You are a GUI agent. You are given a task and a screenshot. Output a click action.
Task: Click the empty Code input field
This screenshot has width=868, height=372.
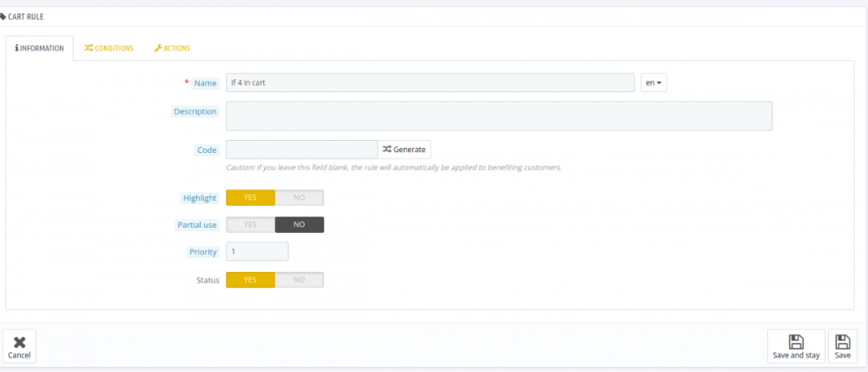(301, 149)
